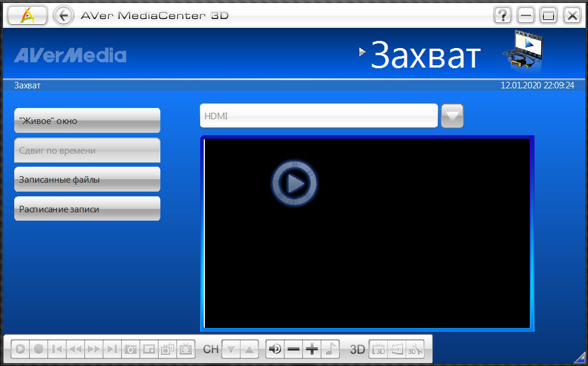Click the TV aspect ratio icon

186,349
